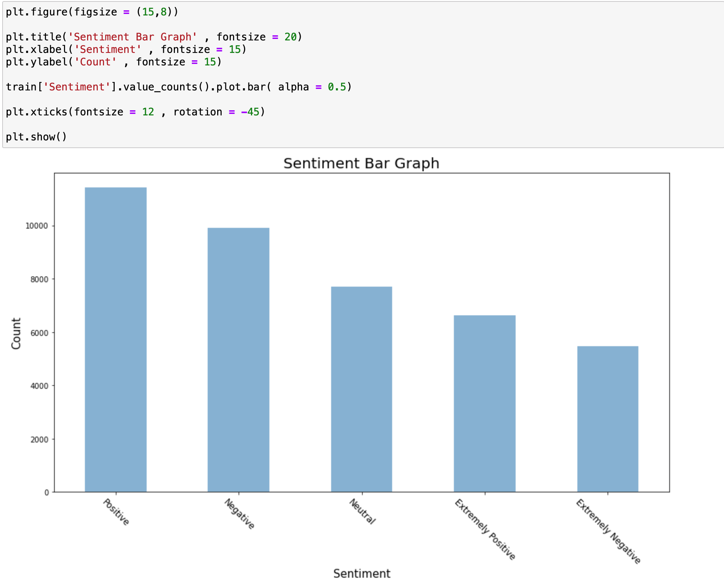Click the plt.show() line

[36, 137]
